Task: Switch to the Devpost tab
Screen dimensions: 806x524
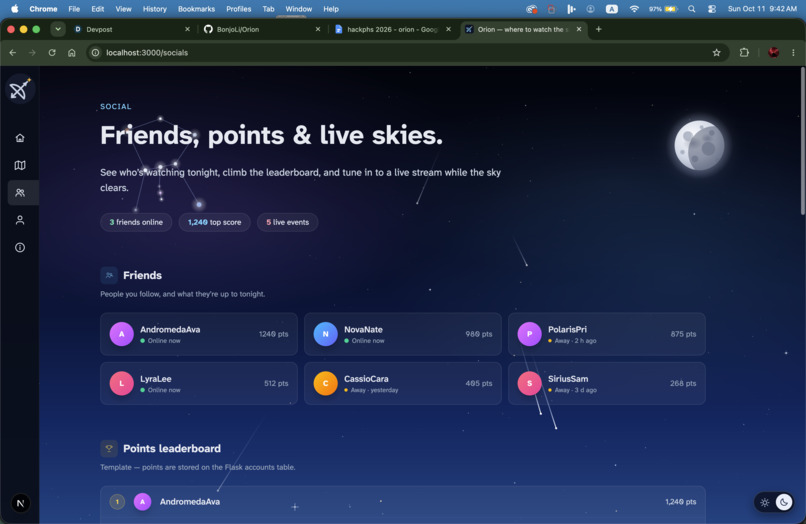Action: (x=132, y=29)
